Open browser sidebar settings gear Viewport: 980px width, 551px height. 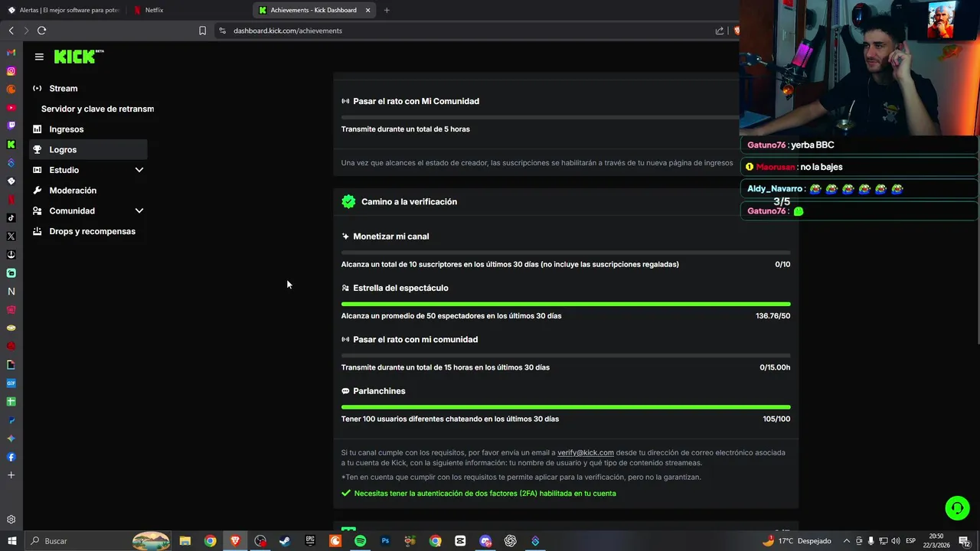point(11,520)
